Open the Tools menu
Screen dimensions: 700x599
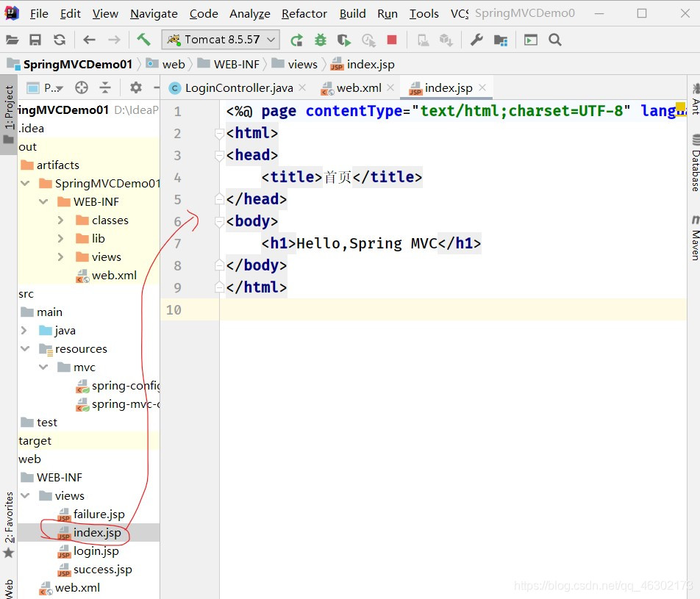(424, 14)
